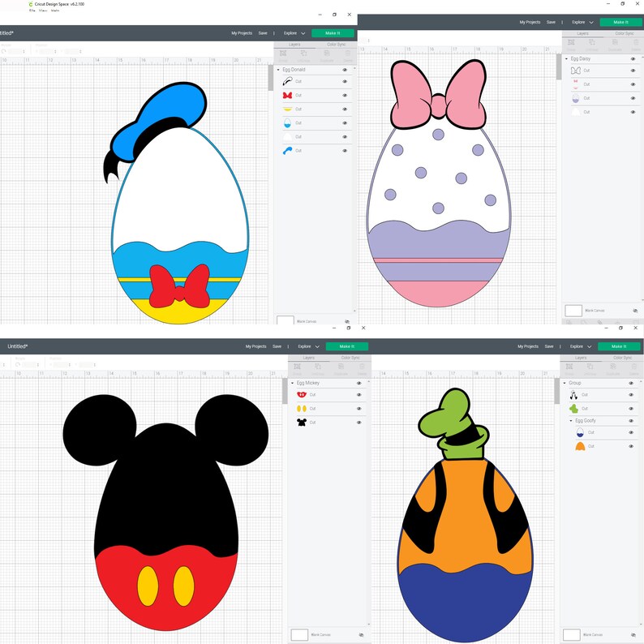Hide the yellow buttons layer in Egg Mickey
The width and height of the screenshot is (644, 644).
[x=359, y=409]
